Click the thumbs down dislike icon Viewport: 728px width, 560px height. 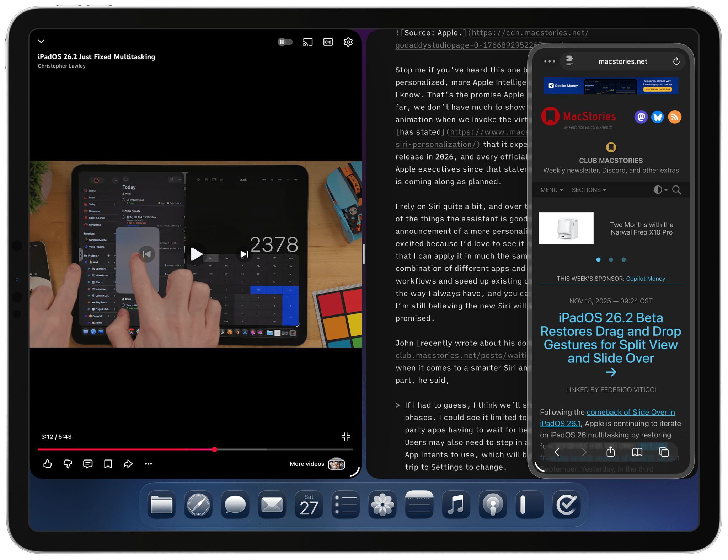(x=68, y=464)
